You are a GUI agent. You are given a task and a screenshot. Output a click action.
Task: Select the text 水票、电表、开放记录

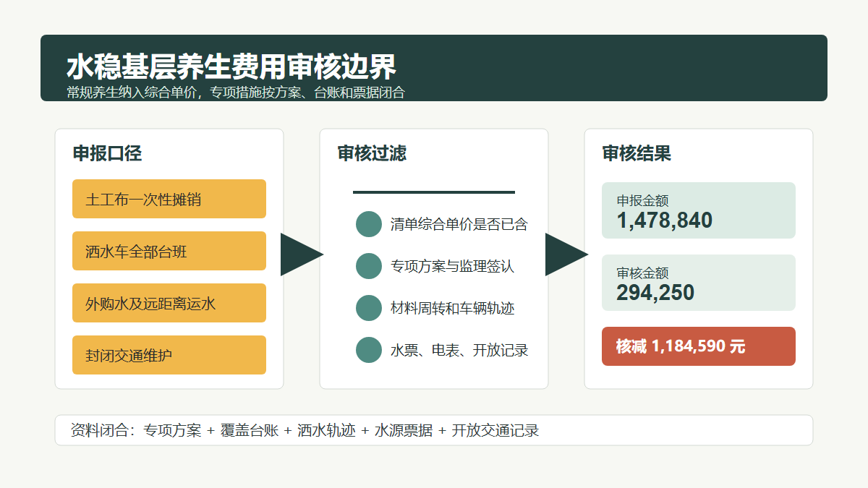[459, 350]
